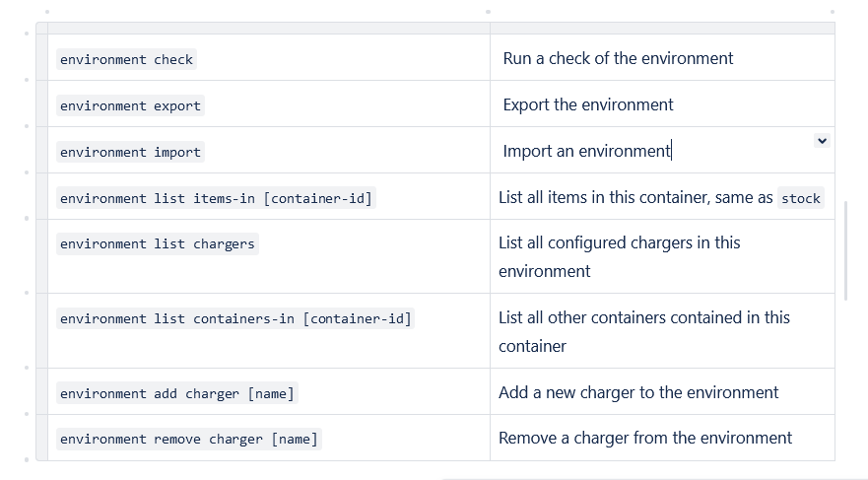868x480 pixels.
Task: Open the cell options chevron dropdown
Action: pos(822,141)
